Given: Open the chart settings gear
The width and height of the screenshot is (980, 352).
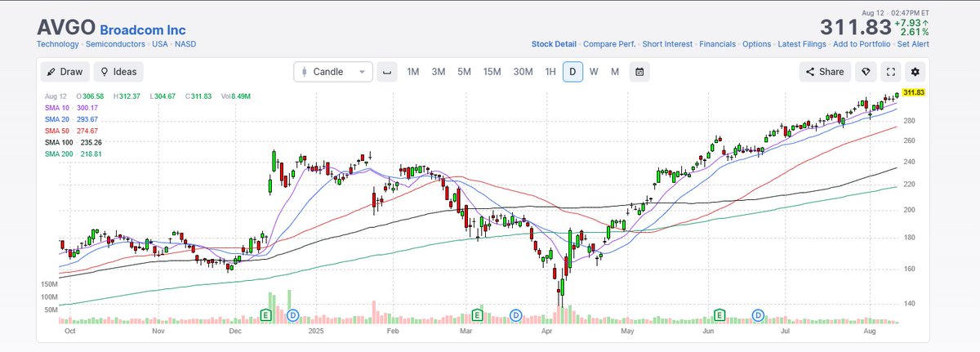Looking at the screenshot, I should [915, 72].
